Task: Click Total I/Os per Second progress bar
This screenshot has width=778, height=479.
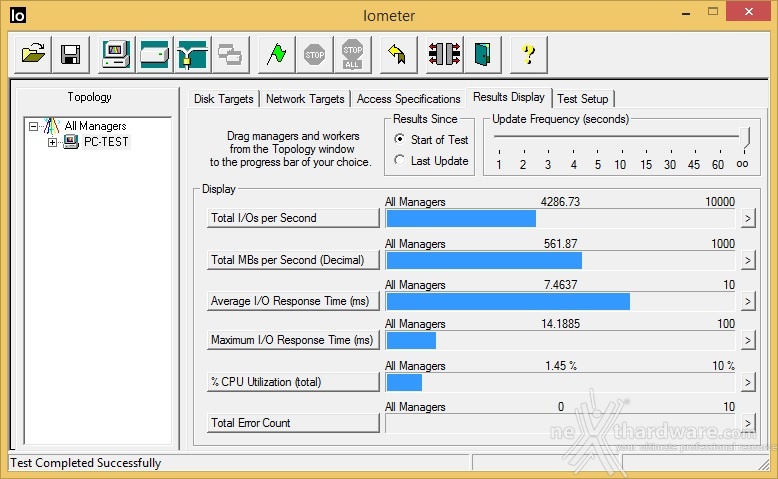Action: [x=560, y=218]
